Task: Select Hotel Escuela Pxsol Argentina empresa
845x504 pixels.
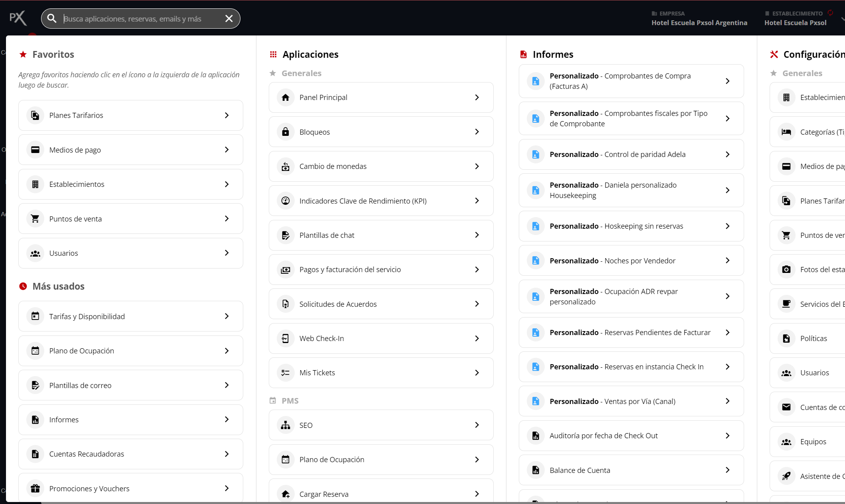Action: pos(699,23)
